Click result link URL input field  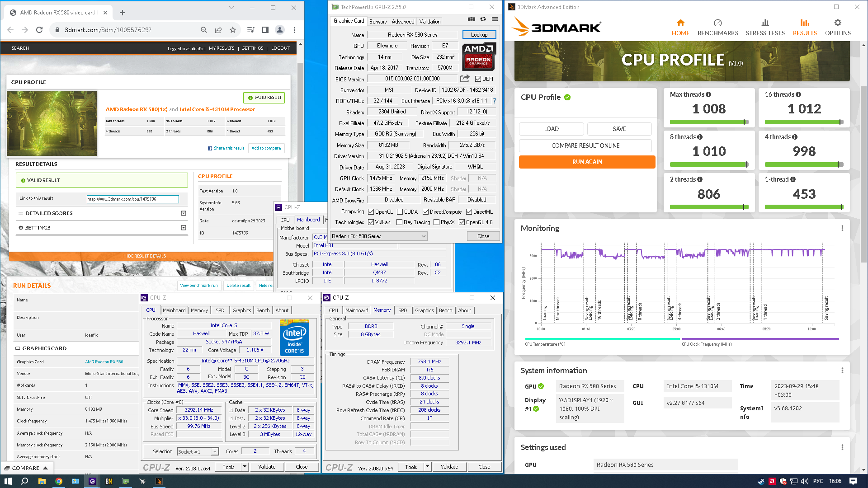coord(133,199)
